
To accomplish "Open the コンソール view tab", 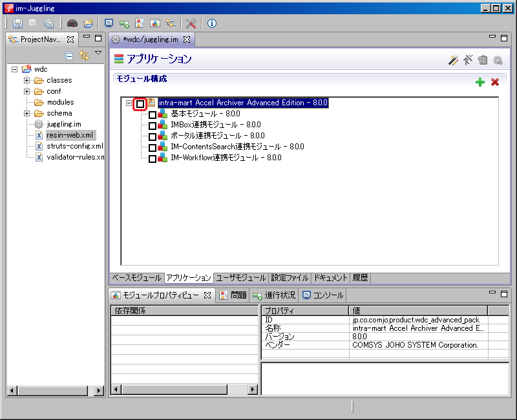I will [323, 295].
